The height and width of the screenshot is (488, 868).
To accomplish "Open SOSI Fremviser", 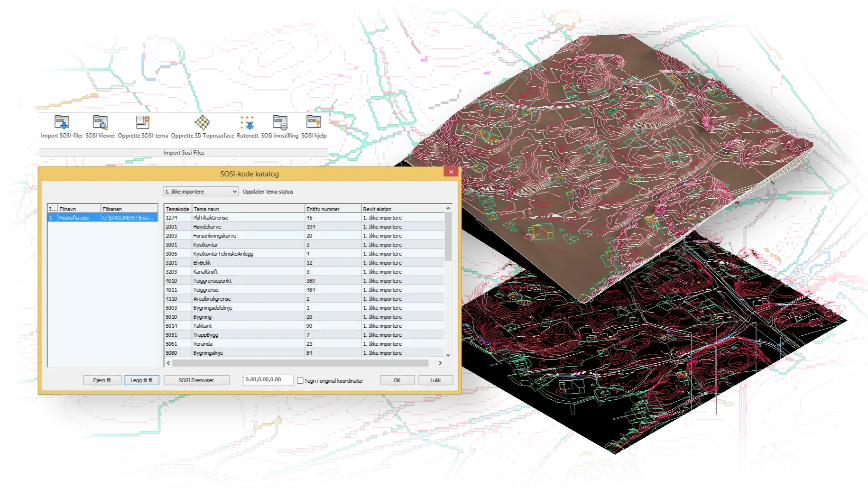I will pyautogui.click(x=197, y=380).
